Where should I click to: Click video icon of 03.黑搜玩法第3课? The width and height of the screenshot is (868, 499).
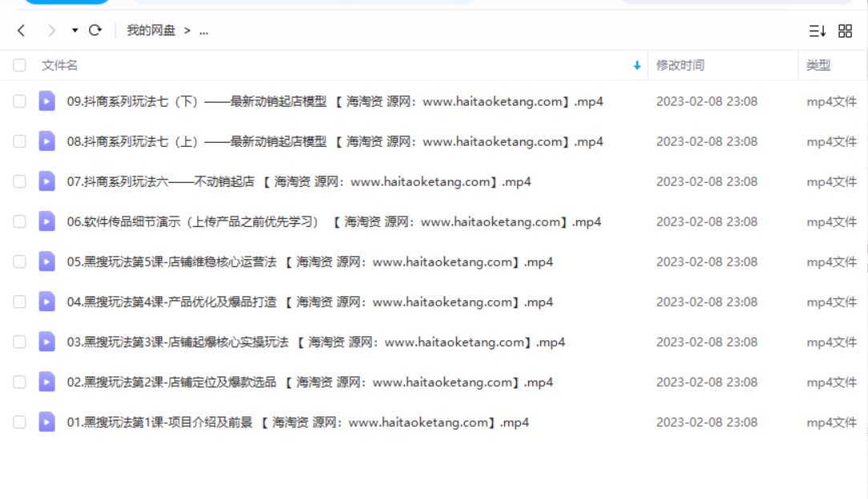46,342
